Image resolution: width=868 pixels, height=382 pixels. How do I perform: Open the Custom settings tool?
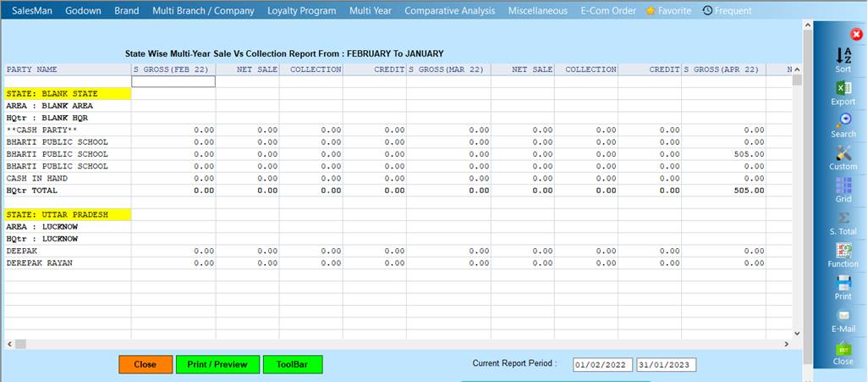[843, 154]
